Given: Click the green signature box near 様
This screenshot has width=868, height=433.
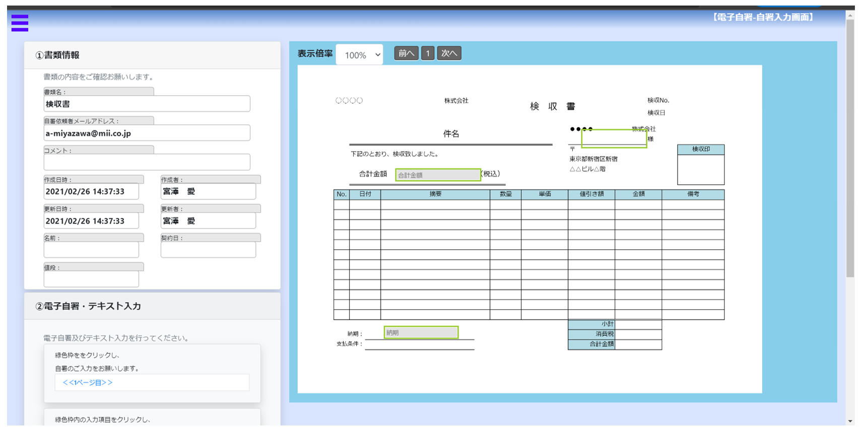Looking at the screenshot, I should tap(614, 138).
